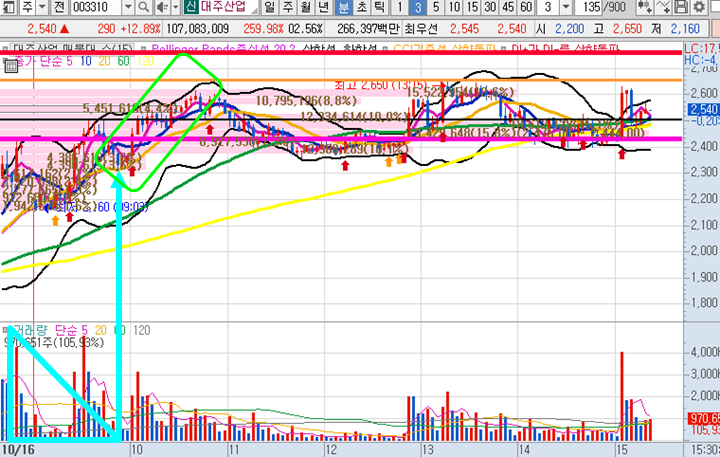Switch chart to weekly 주 period
This screenshot has height=457, width=720.
[287, 7]
